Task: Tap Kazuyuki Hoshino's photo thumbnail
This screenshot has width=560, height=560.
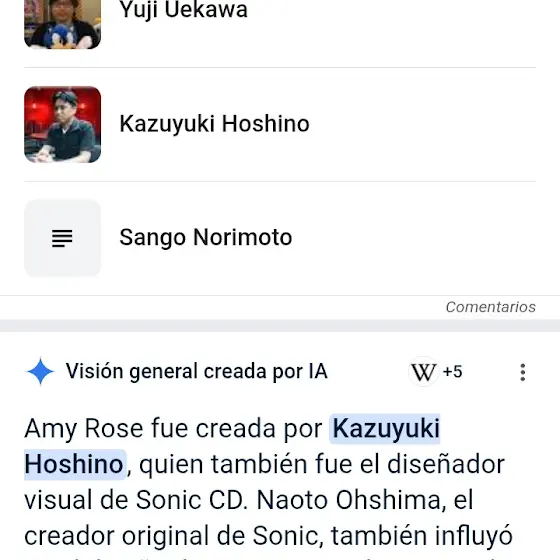Action: [62, 125]
